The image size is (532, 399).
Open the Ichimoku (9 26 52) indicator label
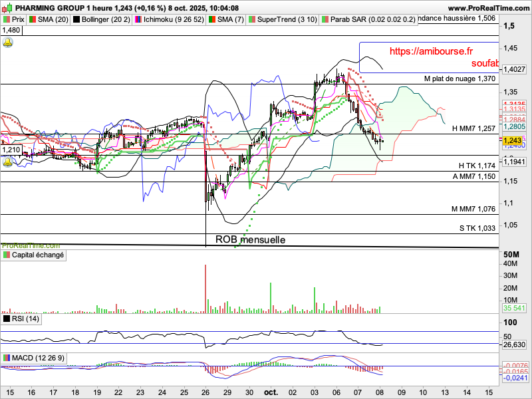(x=170, y=19)
